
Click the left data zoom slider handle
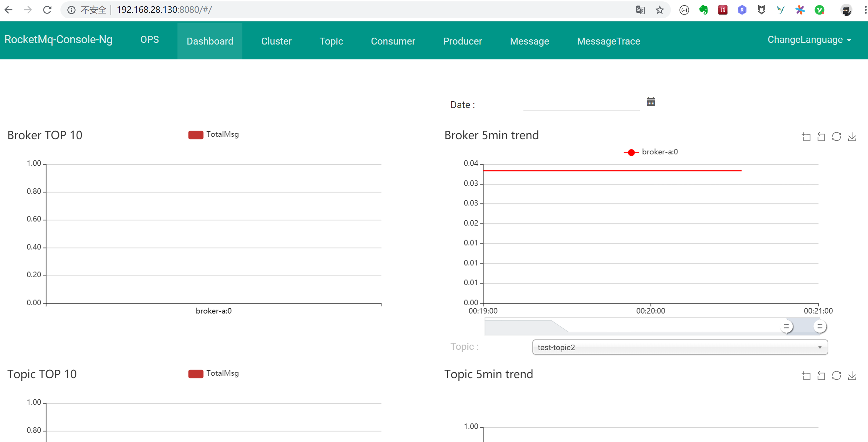[787, 326]
